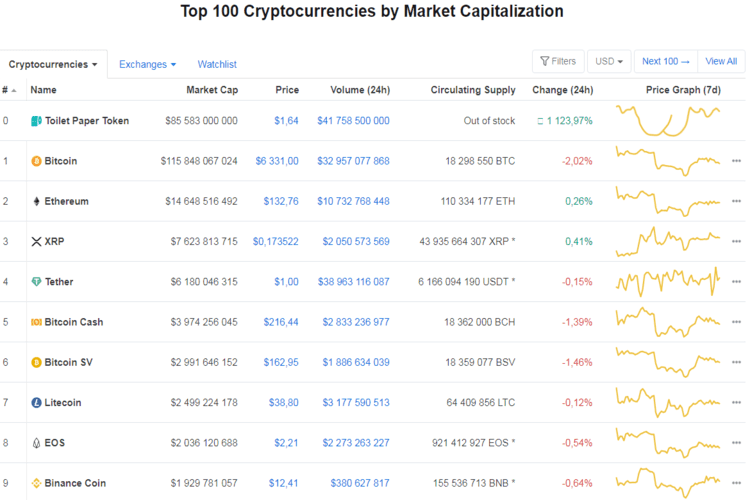
Task: Expand the Exchanges dropdown menu
Action: (x=147, y=64)
